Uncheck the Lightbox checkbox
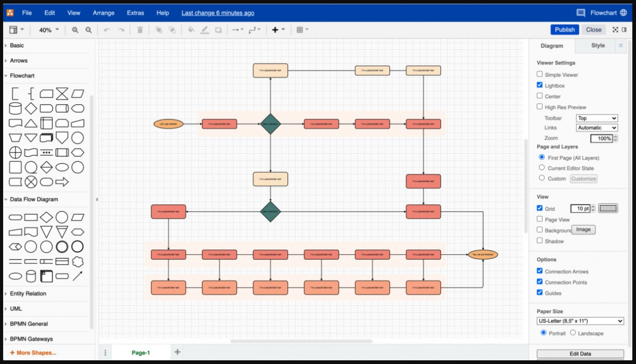636x364 pixels. [x=540, y=85]
